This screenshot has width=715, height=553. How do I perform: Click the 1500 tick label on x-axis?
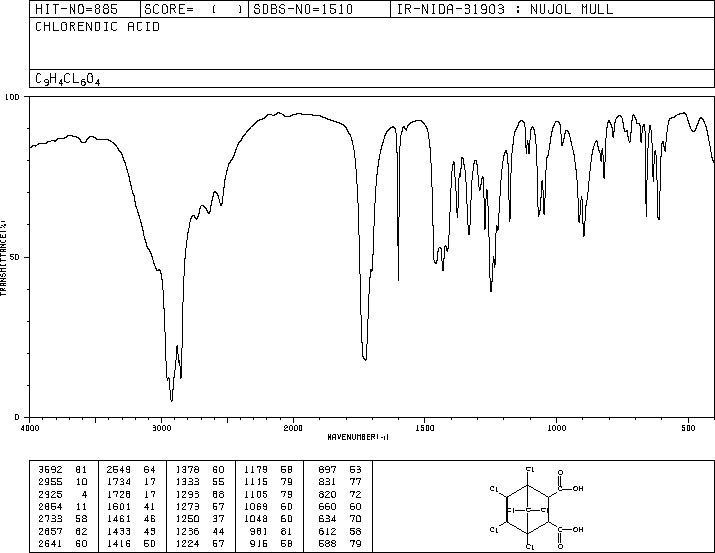click(x=425, y=428)
